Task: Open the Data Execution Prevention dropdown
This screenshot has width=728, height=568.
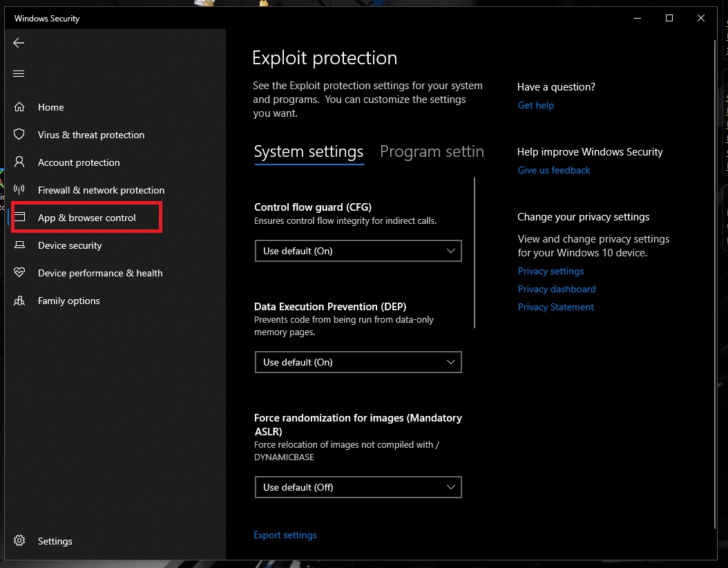Action: 358,362
